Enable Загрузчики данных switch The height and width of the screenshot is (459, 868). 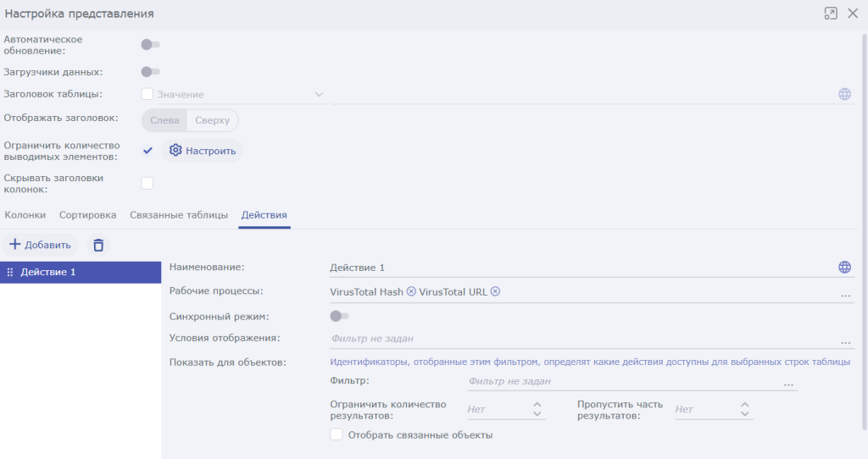point(150,72)
